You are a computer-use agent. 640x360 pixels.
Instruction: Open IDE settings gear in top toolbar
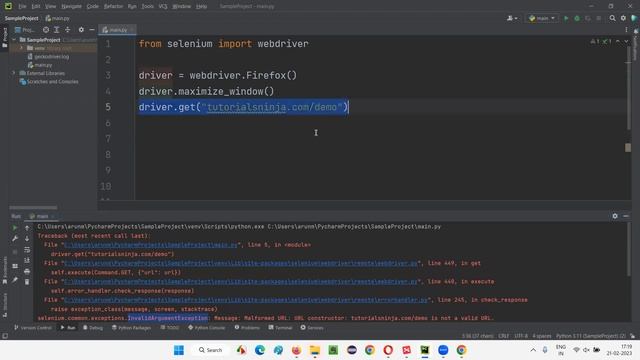623,18
